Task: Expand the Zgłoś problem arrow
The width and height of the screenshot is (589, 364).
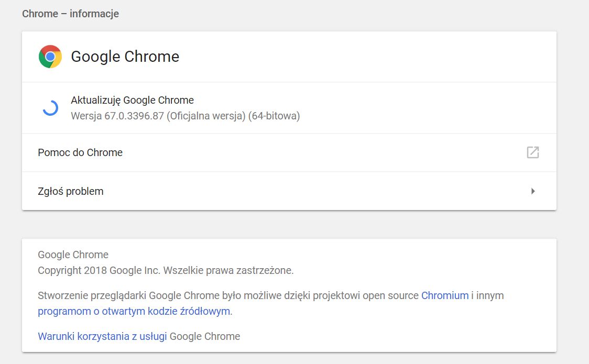Action: coord(532,191)
